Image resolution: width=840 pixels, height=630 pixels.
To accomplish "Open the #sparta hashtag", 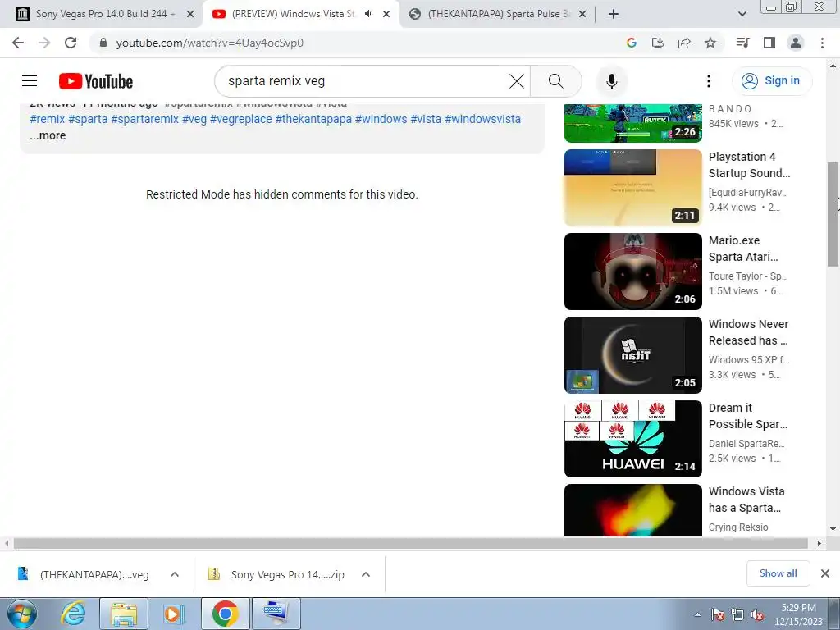I will [x=88, y=119].
